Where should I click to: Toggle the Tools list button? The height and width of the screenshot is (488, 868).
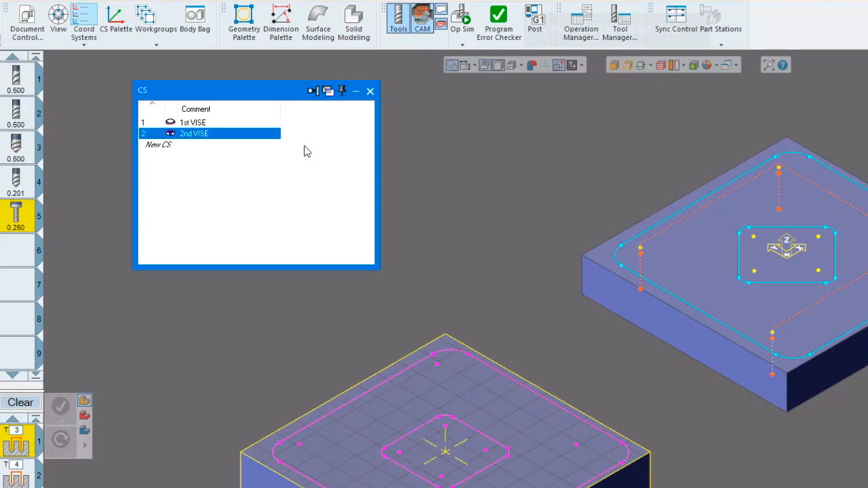click(x=398, y=19)
